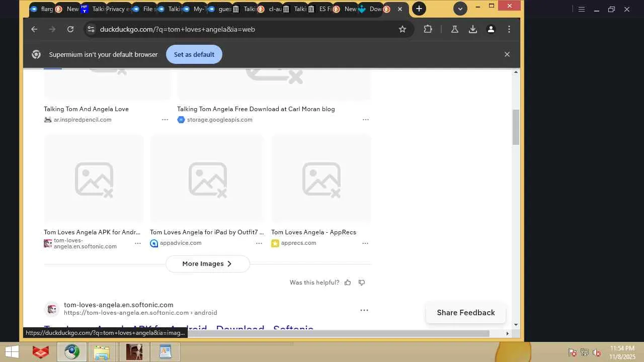Open tom-loves-angela.en.softonic.com result site

click(119, 305)
